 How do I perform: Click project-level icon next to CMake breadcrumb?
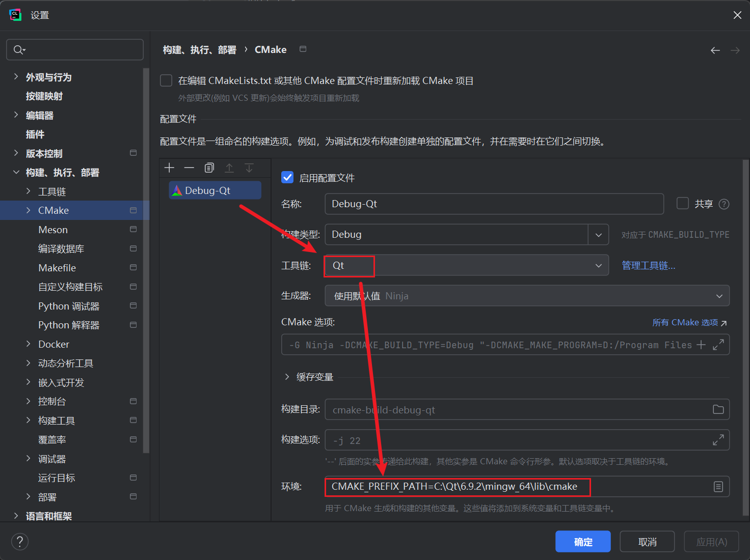303,49
